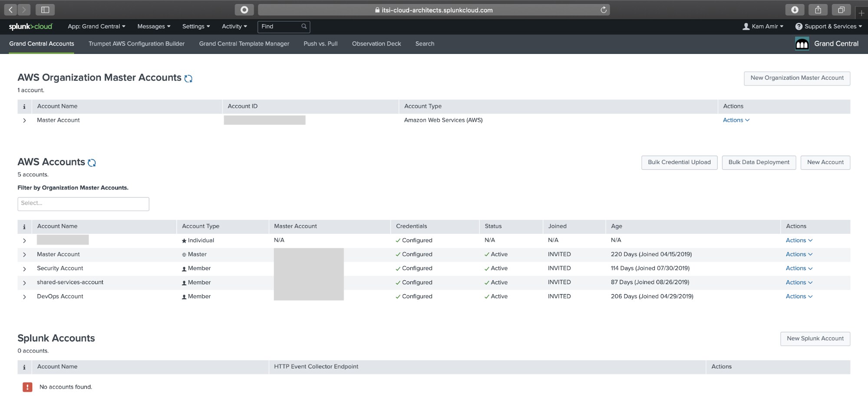Click Bulk Credential Upload button

[x=679, y=162]
